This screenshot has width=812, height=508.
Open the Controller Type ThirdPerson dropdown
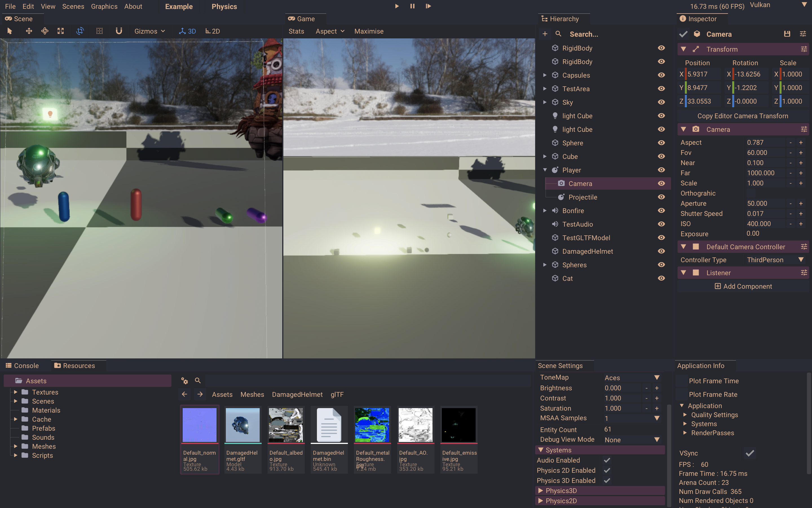pos(775,260)
